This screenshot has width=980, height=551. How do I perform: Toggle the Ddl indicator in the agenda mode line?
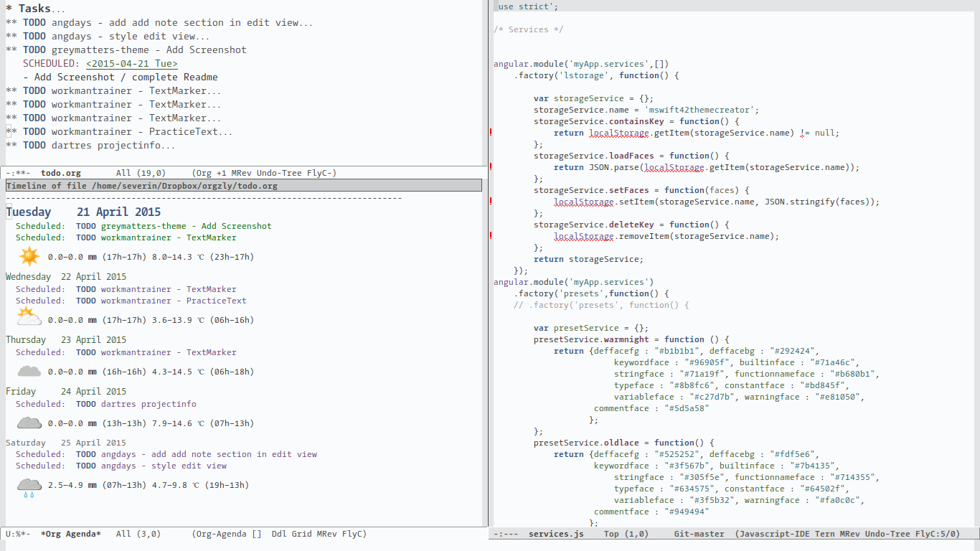280,534
